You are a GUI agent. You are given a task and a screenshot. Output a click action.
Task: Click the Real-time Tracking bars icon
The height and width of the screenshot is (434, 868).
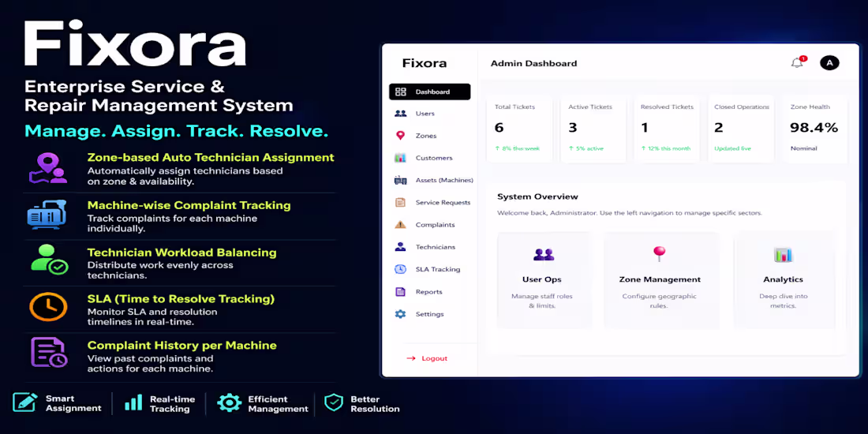click(133, 402)
